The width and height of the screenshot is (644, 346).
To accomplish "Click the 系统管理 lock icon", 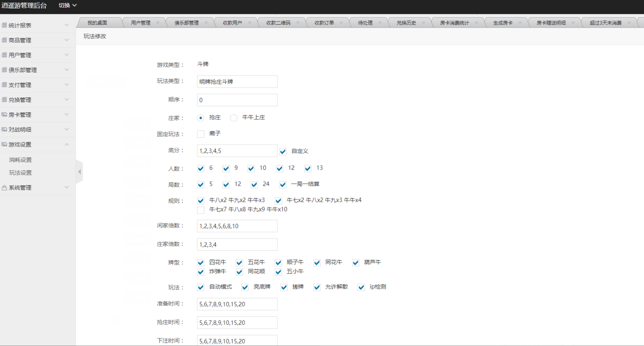I will coord(4,188).
